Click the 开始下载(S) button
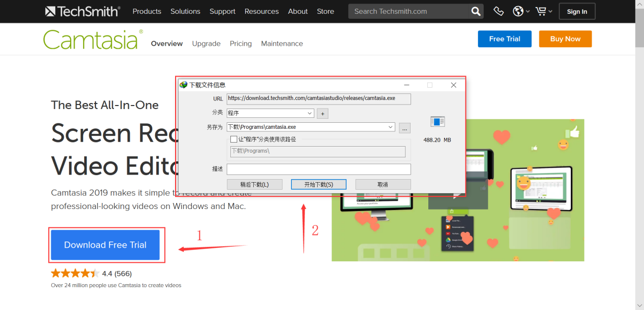The image size is (644, 310). click(x=319, y=185)
